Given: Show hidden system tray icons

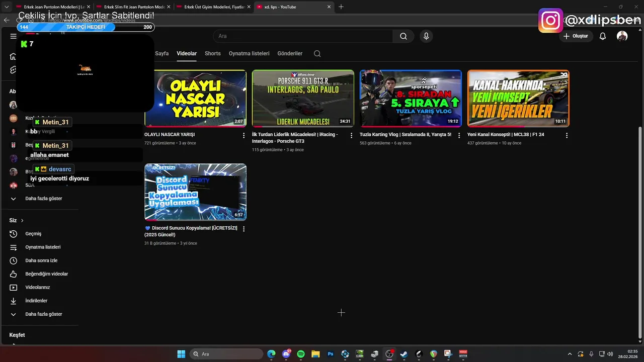Looking at the screenshot, I should click(x=570, y=354).
